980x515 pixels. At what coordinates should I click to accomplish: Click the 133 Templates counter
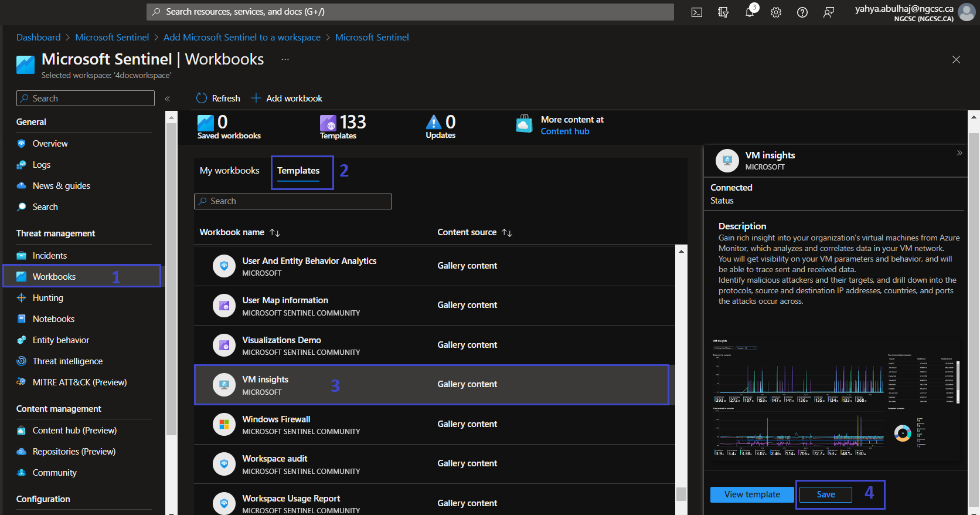(343, 127)
